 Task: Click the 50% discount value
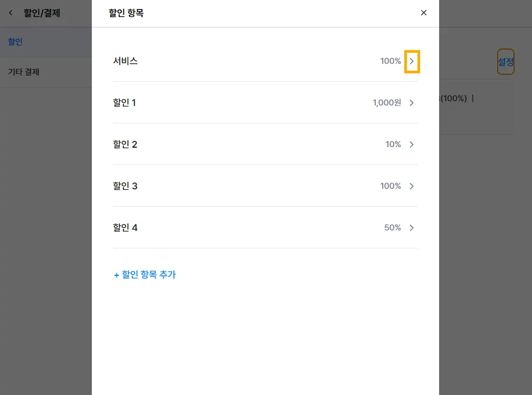pos(393,228)
